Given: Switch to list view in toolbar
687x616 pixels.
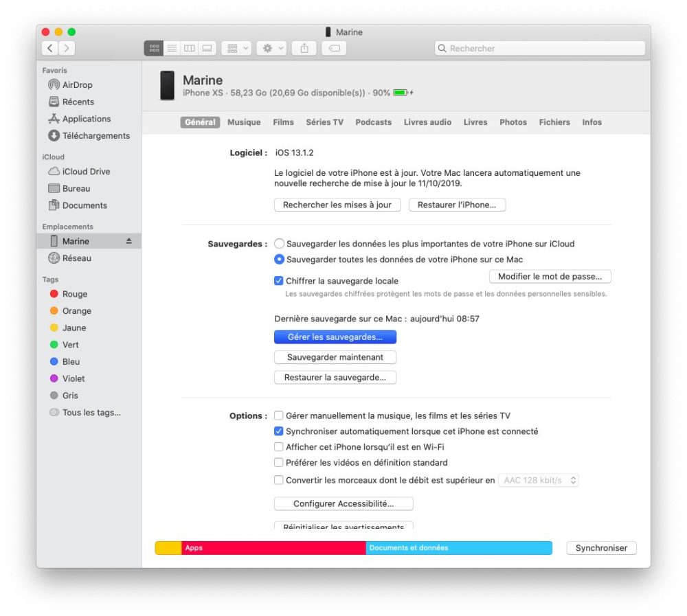Looking at the screenshot, I should 172,48.
